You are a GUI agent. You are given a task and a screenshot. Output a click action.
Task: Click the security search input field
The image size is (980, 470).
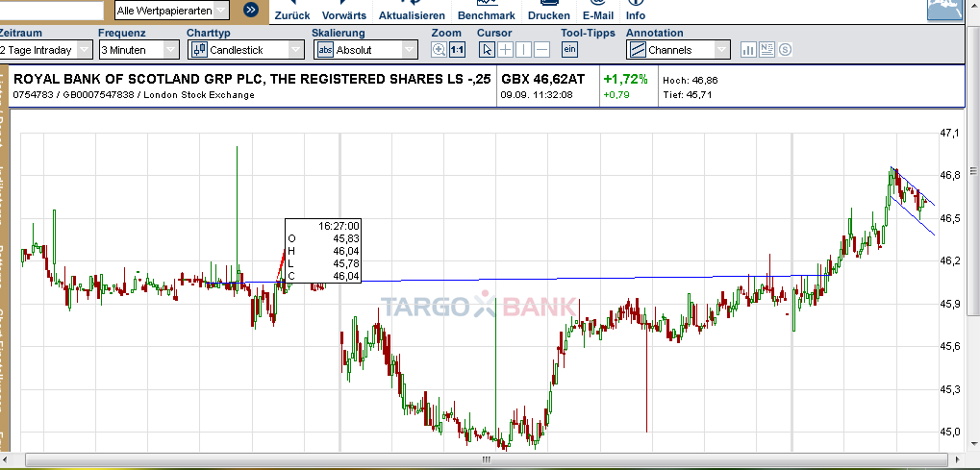pos(51,11)
